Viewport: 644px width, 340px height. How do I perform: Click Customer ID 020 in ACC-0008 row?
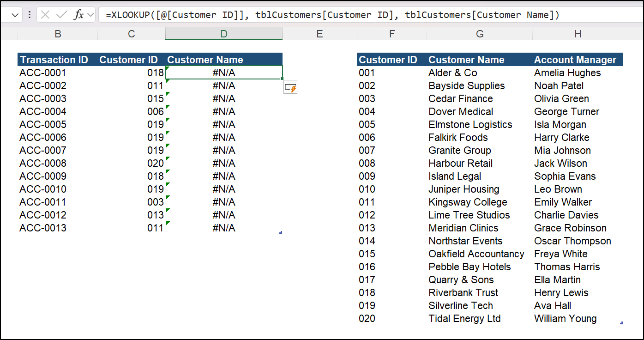tap(132, 163)
